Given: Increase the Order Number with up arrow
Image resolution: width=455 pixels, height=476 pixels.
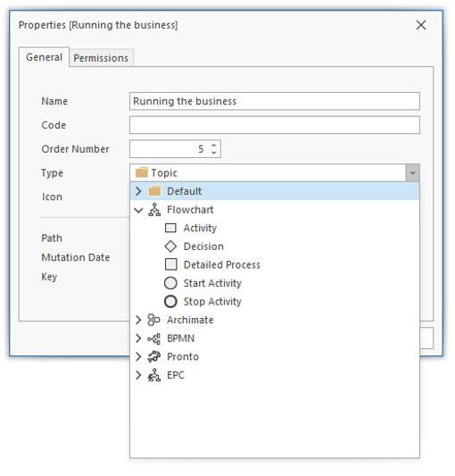Looking at the screenshot, I should [x=214, y=145].
